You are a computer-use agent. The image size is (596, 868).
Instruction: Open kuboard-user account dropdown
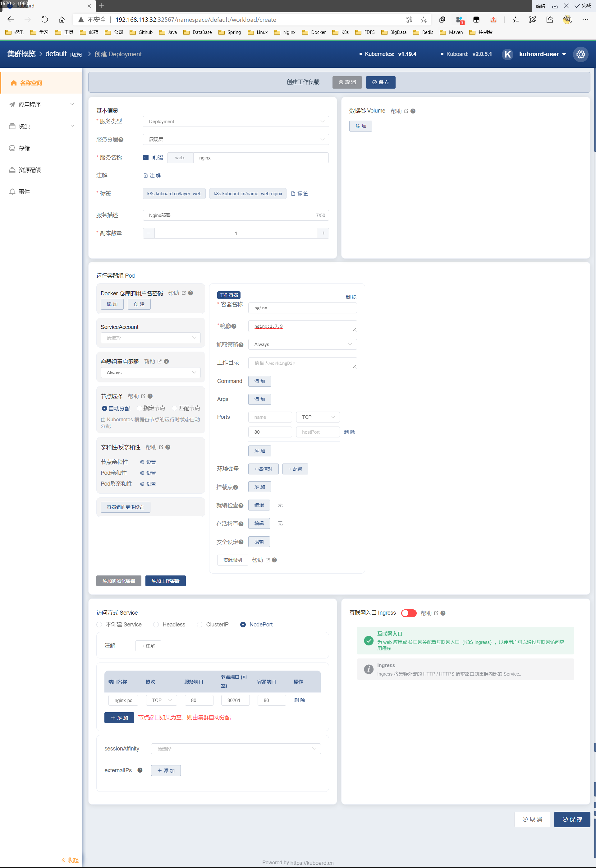542,54
